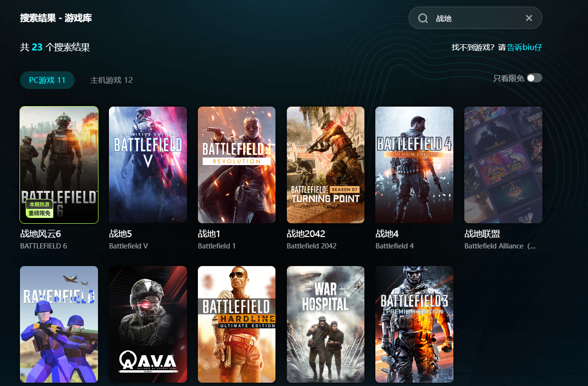Open the A.V.A game cover
588x386 pixels.
tap(148, 324)
